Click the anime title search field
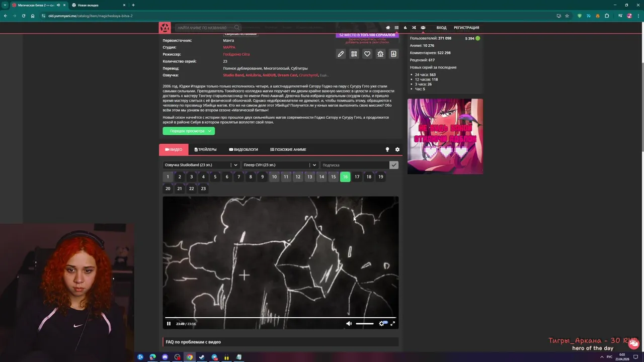 (208, 28)
